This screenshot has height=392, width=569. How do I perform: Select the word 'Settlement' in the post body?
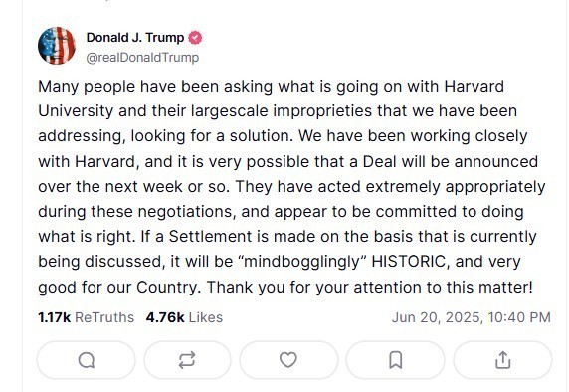[x=211, y=236]
